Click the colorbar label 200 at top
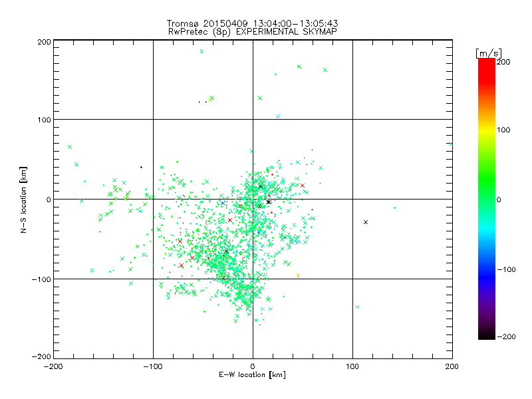The image size is (532, 399). pyautogui.click(x=503, y=62)
